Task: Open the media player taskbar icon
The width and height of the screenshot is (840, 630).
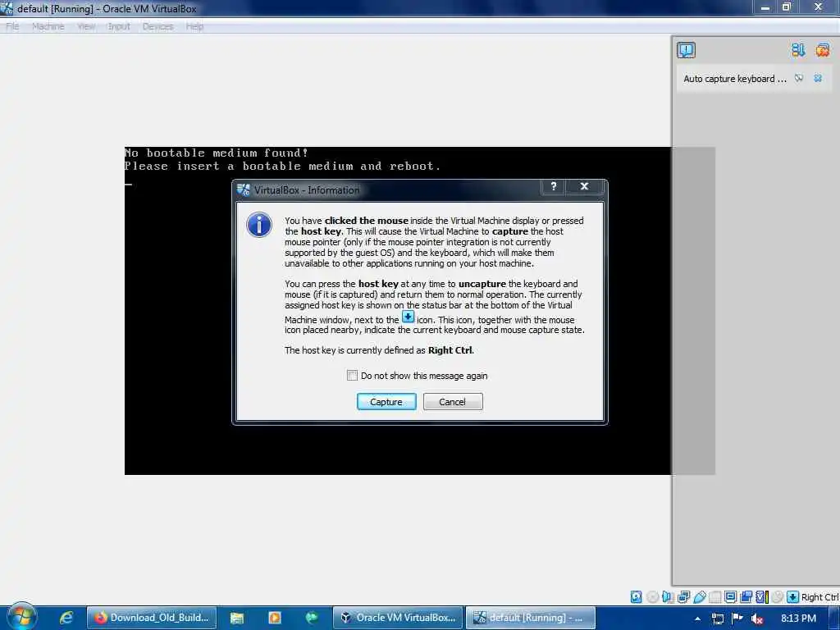Action: [x=274, y=618]
